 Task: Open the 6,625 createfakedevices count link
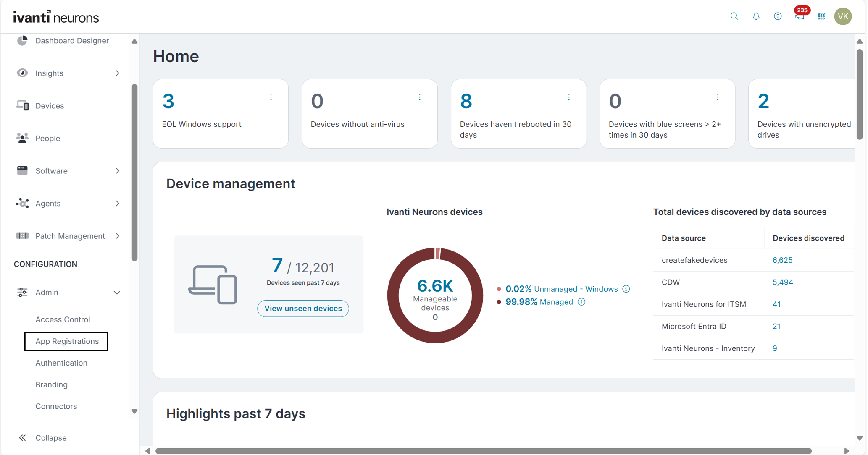tap(782, 260)
